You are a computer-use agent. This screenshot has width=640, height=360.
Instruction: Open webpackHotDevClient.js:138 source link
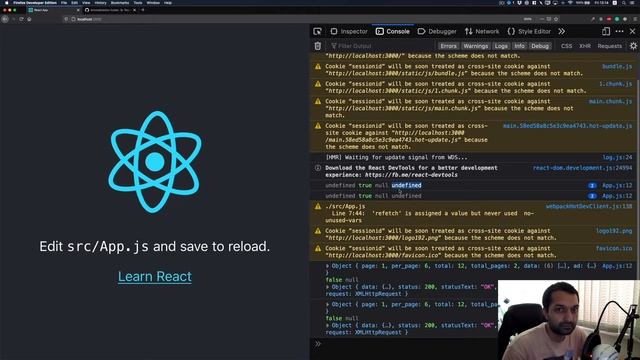point(589,206)
